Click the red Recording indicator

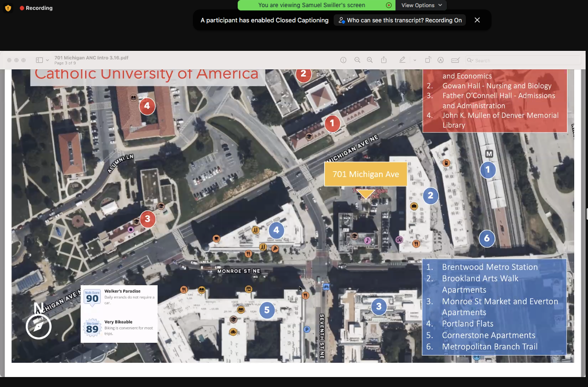click(36, 8)
